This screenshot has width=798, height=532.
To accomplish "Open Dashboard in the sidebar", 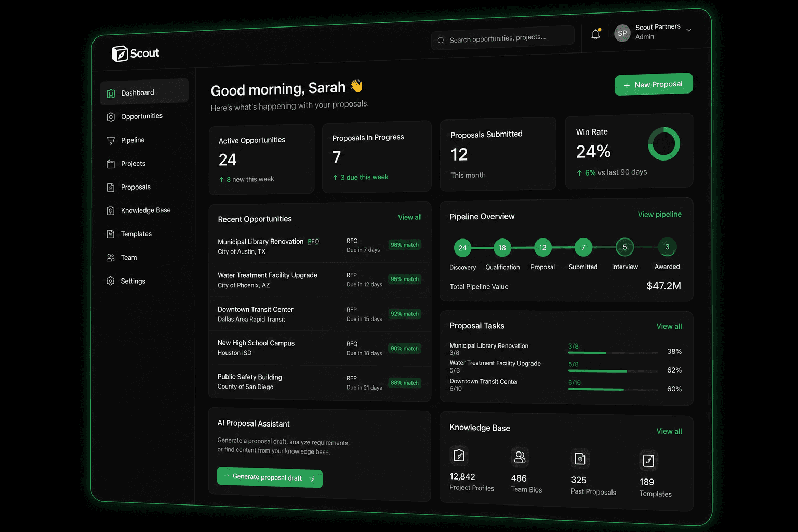I will pyautogui.click(x=144, y=92).
